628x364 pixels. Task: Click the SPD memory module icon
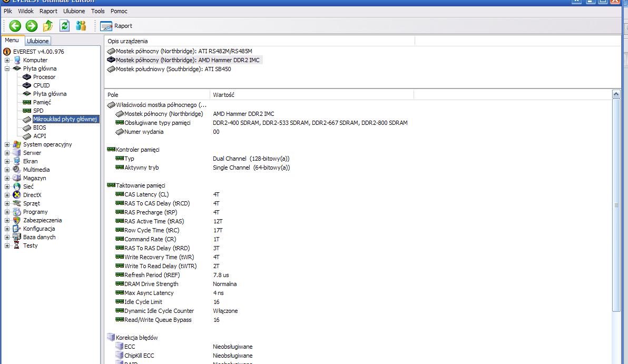(27, 111)
